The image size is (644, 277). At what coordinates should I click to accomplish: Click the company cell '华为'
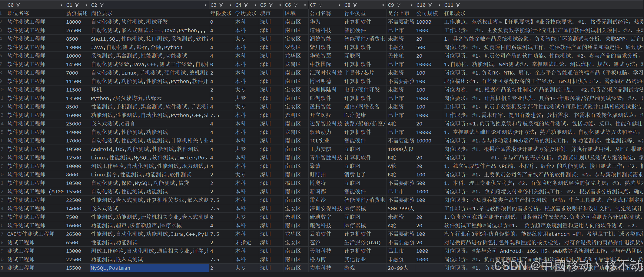[315, 22]
